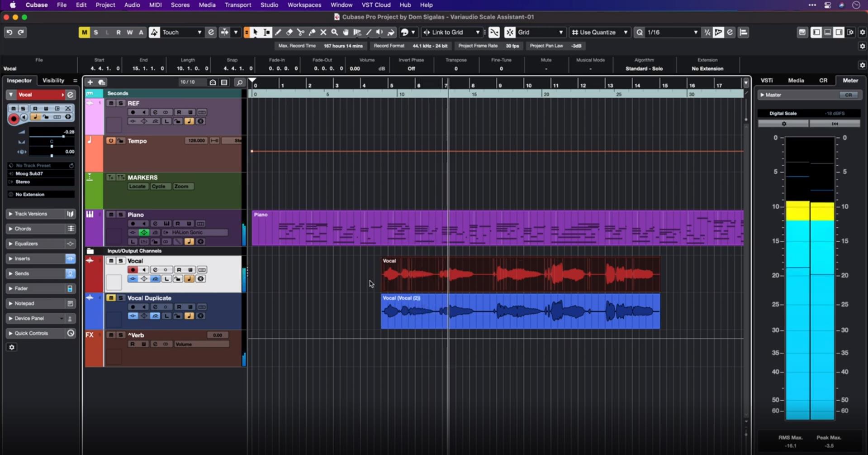Open the 1/16 quantize preset dropdown
Screen dimensions: 868x455
(x=672, y=32)
